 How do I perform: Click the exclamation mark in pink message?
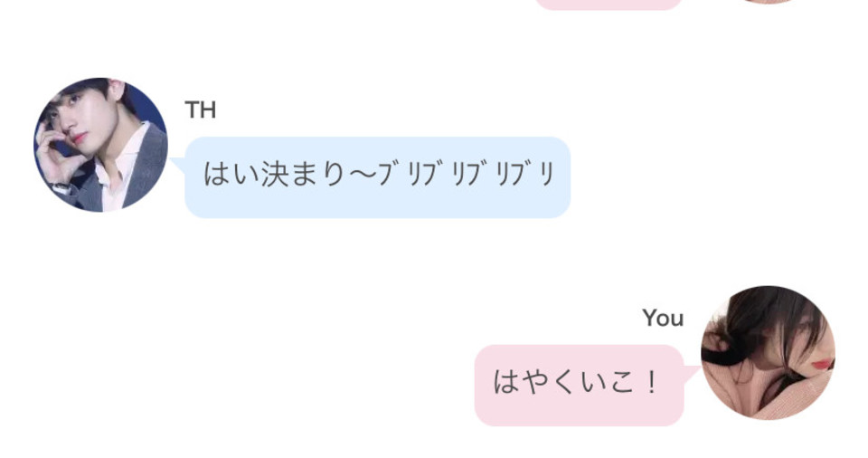click(x=652, y=383)
